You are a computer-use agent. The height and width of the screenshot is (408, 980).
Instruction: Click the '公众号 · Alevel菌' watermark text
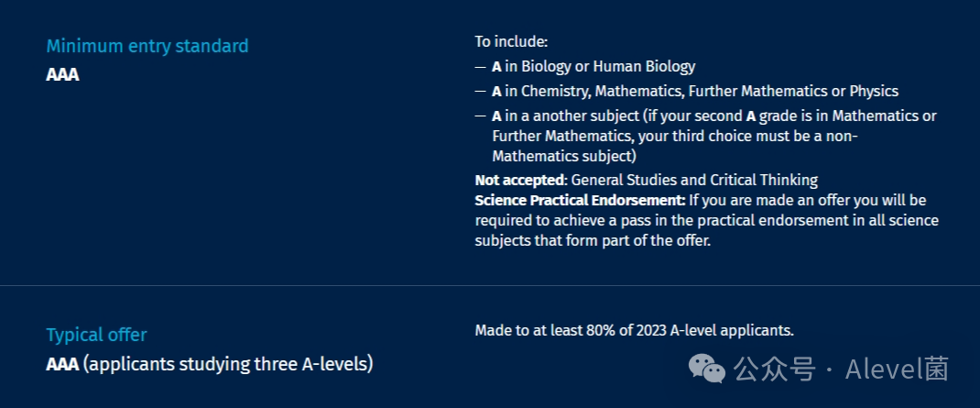click(x=841, y=369)
